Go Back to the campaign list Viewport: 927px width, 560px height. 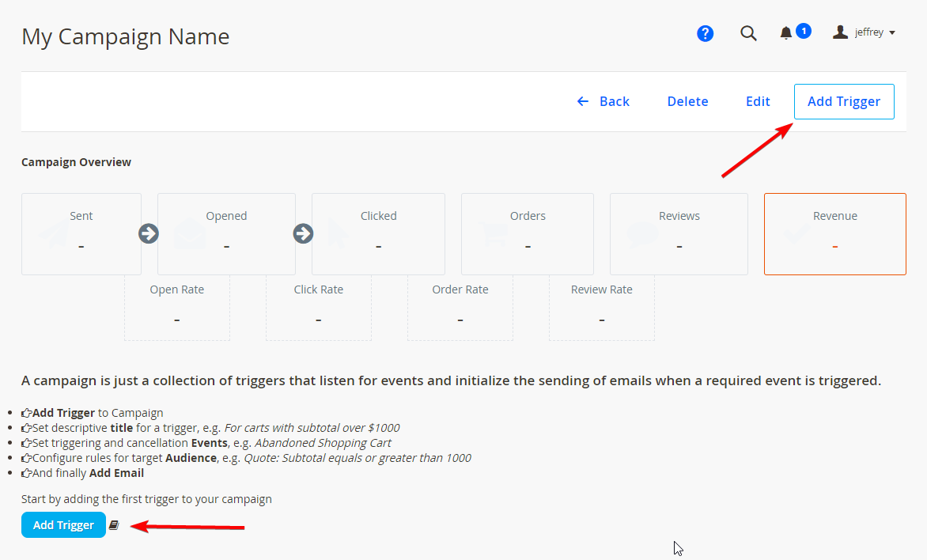click(x=614, y=101)
